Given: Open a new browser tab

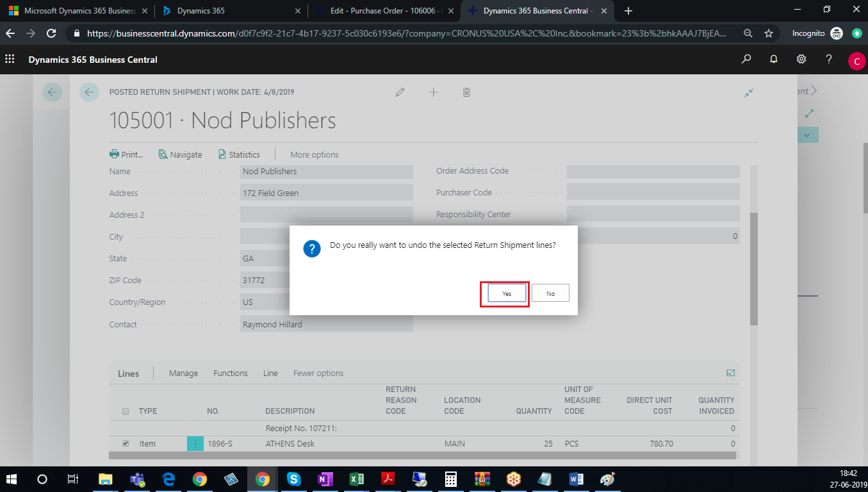Looking at the screenshot, I should 628,11.
